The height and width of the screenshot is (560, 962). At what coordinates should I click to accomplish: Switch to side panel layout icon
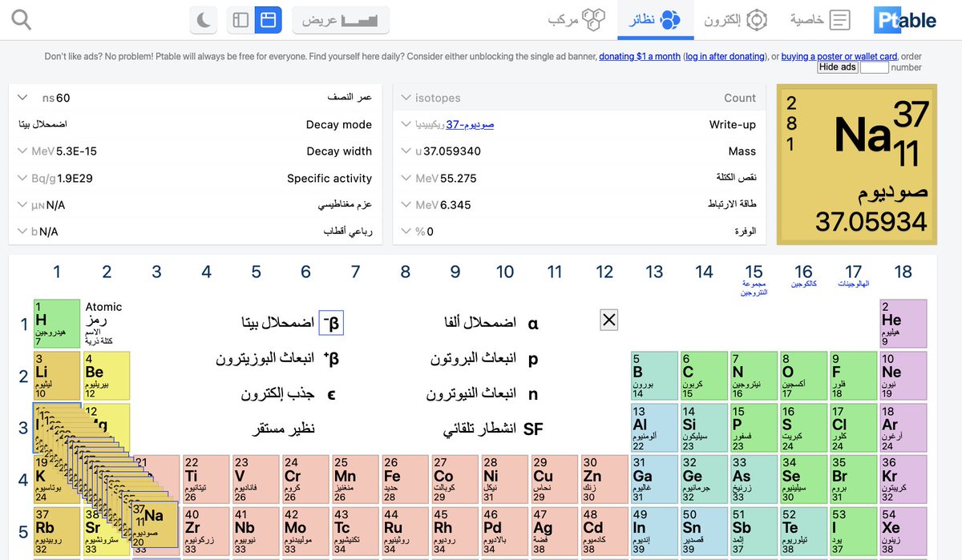point(240,20)
